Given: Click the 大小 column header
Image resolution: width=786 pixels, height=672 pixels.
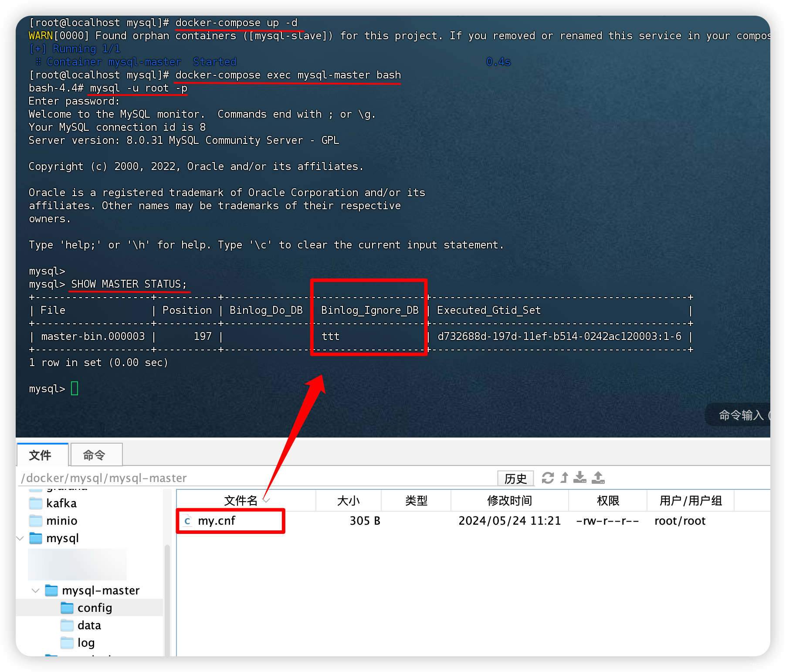Looking at the screenshot, I should [349, 500].
